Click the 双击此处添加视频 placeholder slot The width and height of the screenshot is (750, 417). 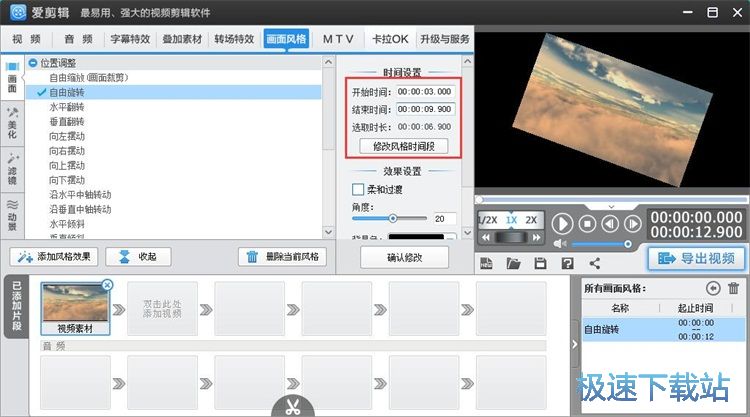[162, 308]
